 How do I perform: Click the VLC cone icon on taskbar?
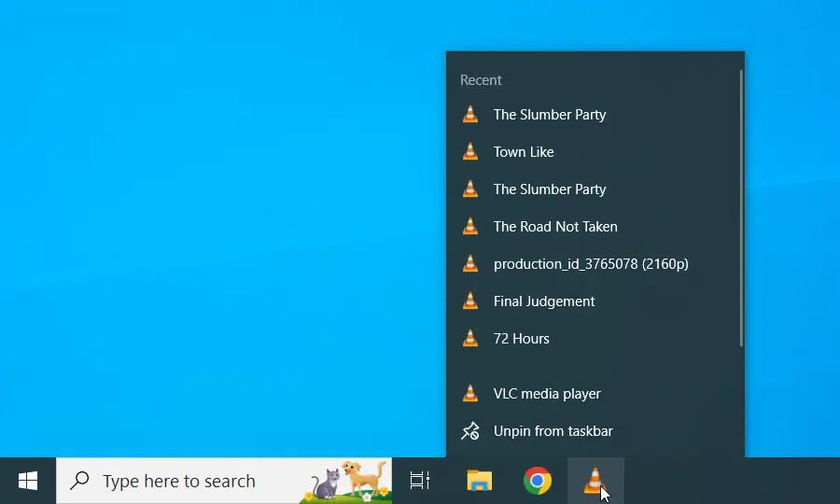coord(595,481)
